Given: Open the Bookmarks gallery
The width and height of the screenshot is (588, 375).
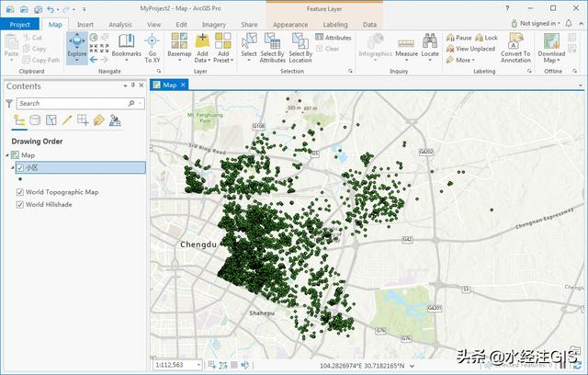Looking at the screenshot, I should (x=127, y=47).
